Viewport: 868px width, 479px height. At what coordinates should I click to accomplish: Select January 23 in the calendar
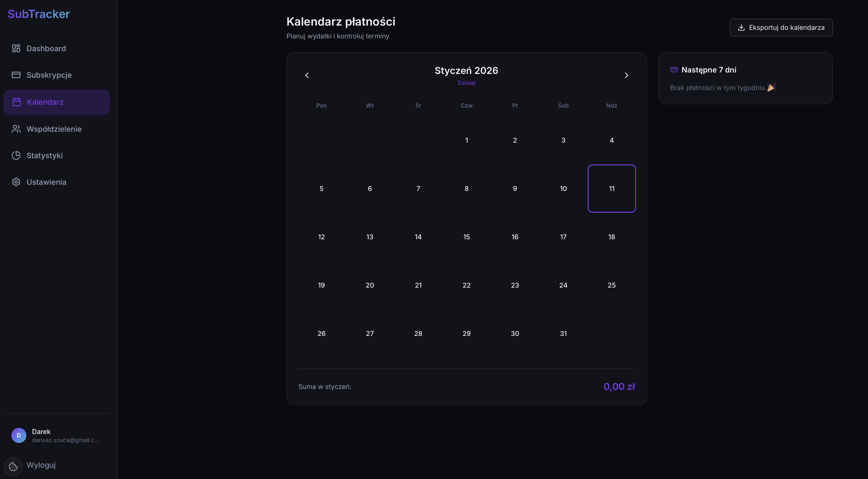(515, 285)
